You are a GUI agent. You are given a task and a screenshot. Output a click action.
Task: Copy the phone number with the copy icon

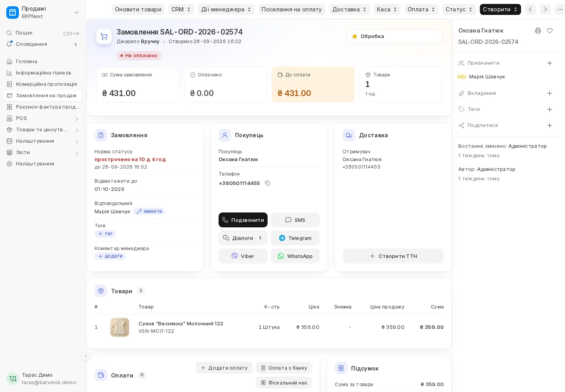pyautogui.click(x=268, y=183)
